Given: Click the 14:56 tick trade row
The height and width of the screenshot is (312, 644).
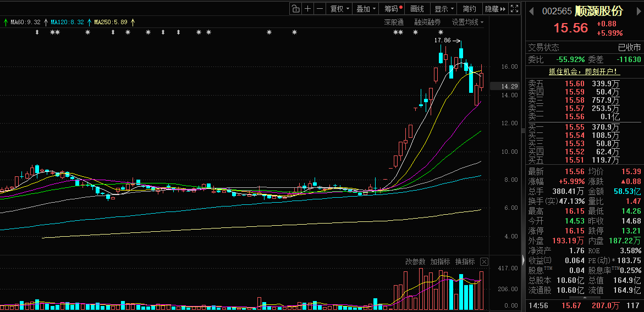Looking at the screenshot, I should (585, 305).
